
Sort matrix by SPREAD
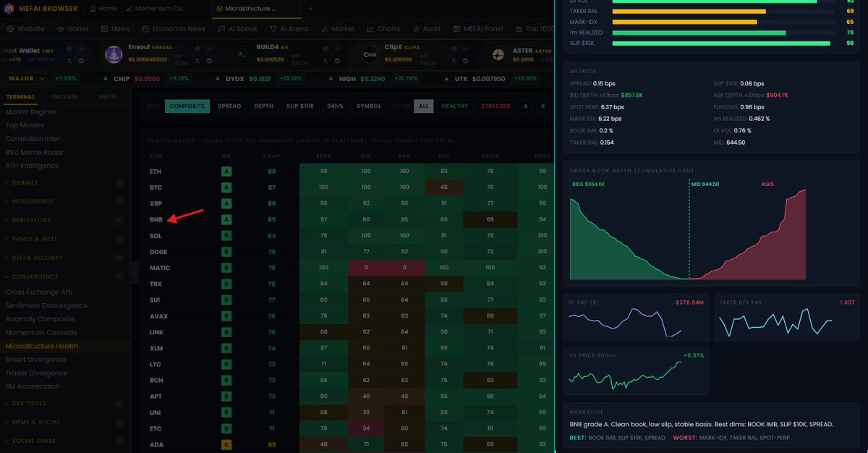[229, 106]
